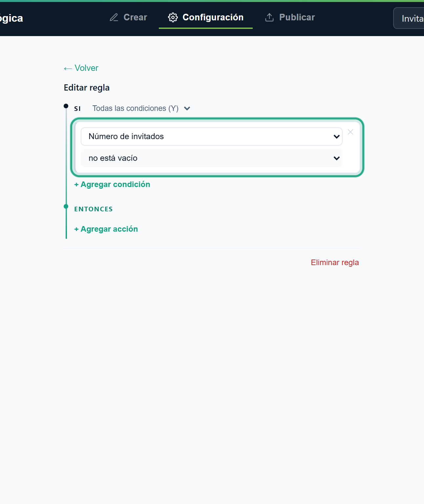Click the upload icon beside Publicar
This screenshot has height=504, width=424.
[x=269, y=17]
